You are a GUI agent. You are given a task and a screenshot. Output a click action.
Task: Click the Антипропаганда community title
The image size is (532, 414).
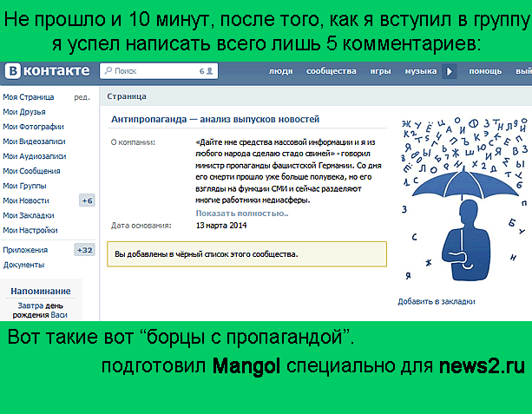tap(215, 119)
